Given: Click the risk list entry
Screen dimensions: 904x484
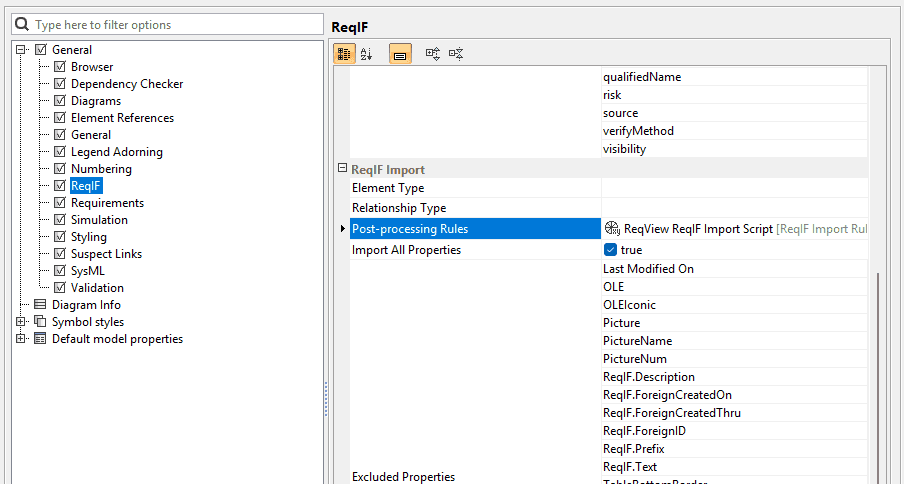Looking at the screenshot, I should coord(734,94).
